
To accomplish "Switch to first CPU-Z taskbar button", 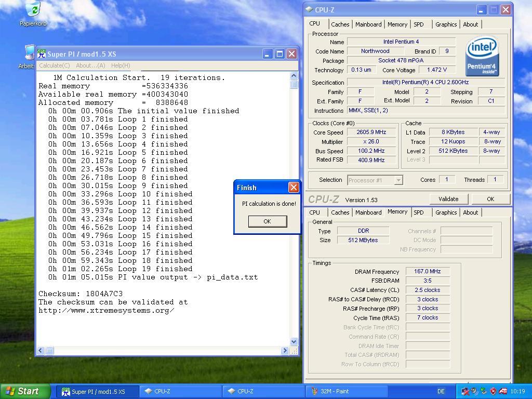I will (x=180, y=391).
